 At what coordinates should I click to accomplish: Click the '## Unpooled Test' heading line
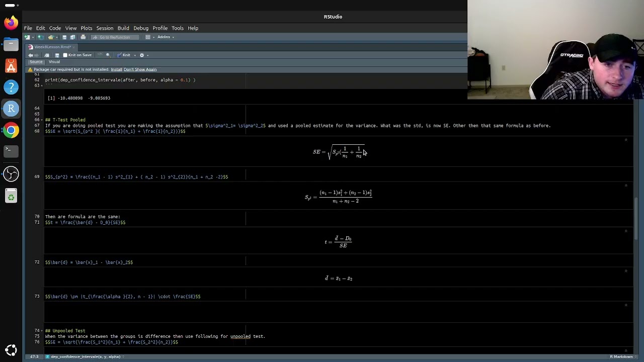[65, 331]
